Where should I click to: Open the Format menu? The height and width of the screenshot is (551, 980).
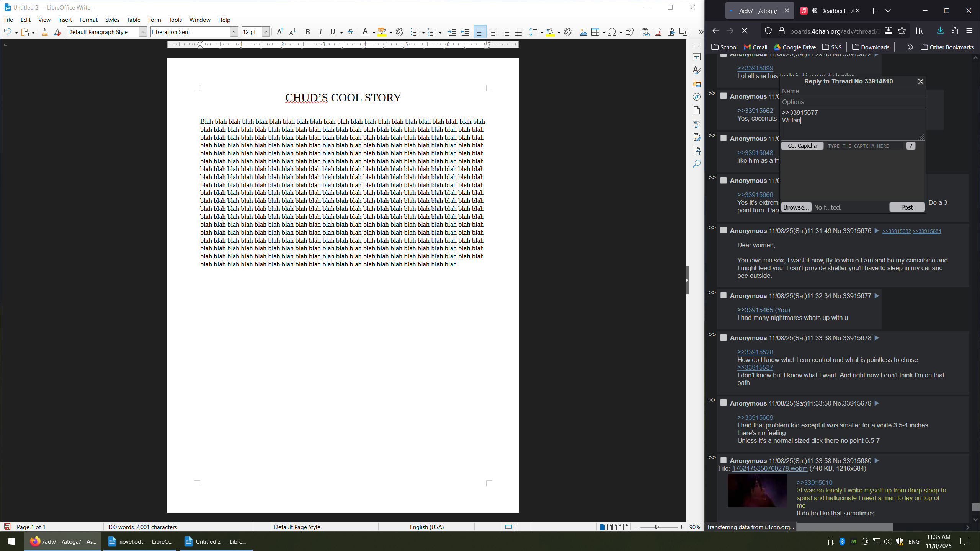pos(88,20)
